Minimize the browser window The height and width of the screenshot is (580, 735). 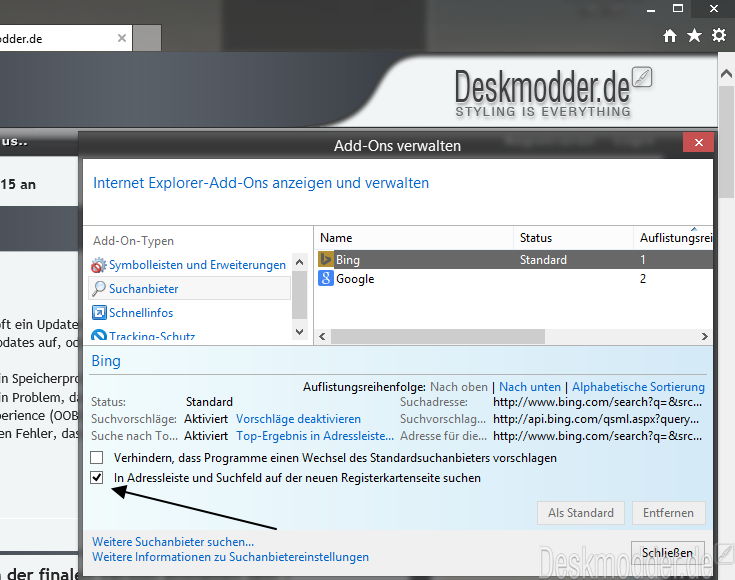651,9
